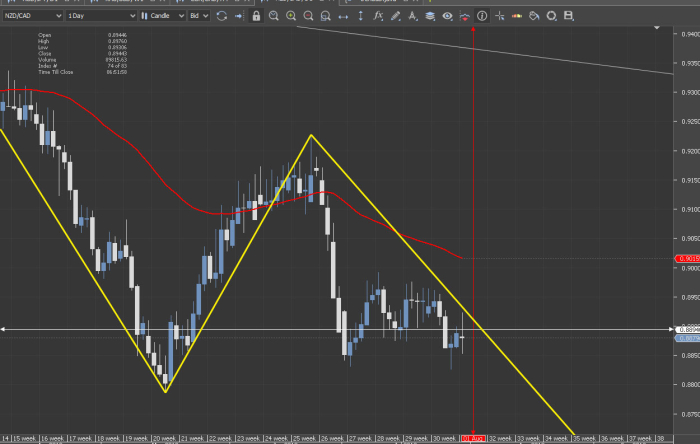Click the 28 week label on time axis
This screenshot has width=700, height=444.
pyautogui.click(x=388, y=439)
